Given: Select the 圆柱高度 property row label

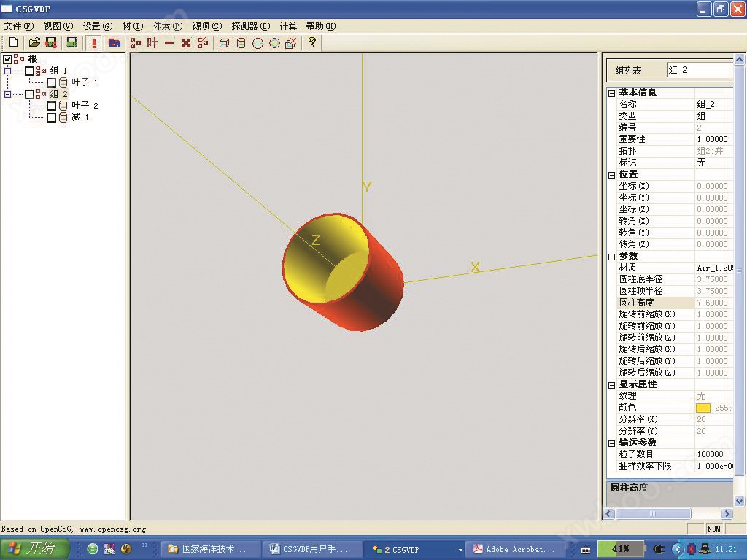Looking at the screenshot, I should coord(636,303).
